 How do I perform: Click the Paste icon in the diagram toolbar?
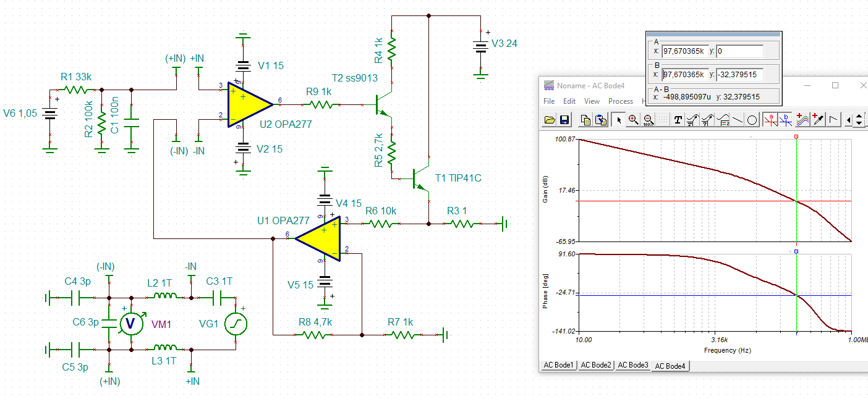click(601, 120)
